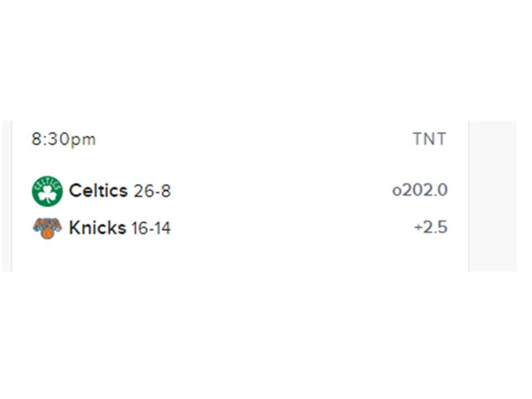532x399 pixels.
Task: Choose the +2.5 Knicks spread
Action: pos(431,227)
